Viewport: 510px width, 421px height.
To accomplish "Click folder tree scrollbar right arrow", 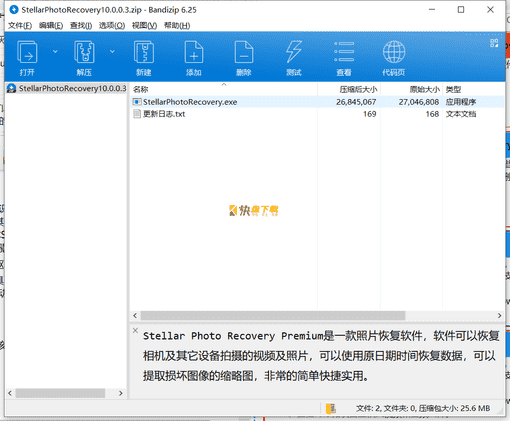I will [x=121, y=393].
